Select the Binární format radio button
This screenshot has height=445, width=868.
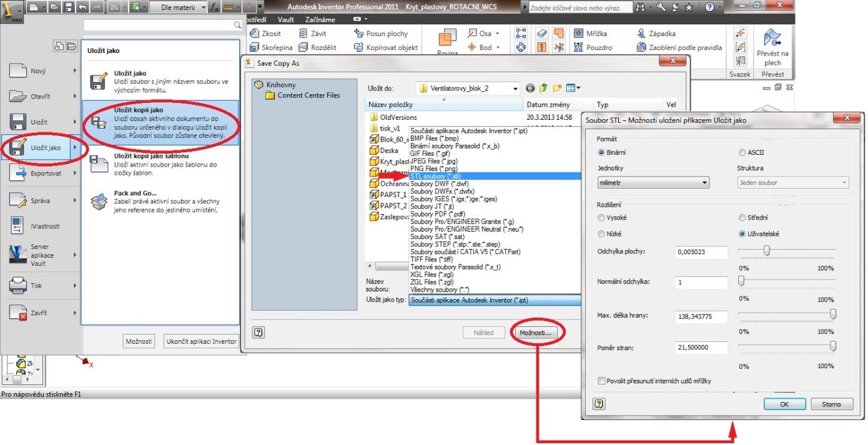point(602,152)
